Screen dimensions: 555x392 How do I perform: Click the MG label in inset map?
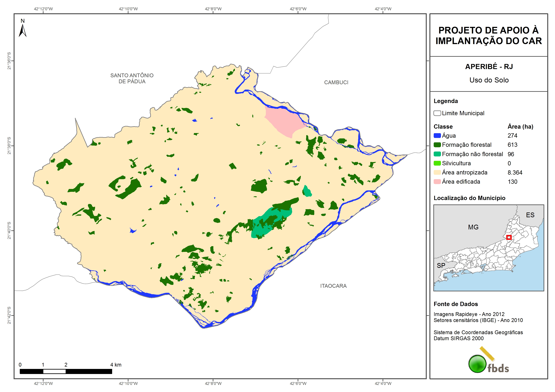tap(473, 227)
